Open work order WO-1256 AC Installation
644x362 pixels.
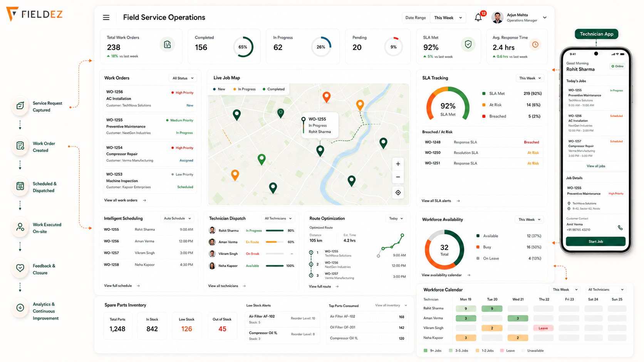pos(150,98)
